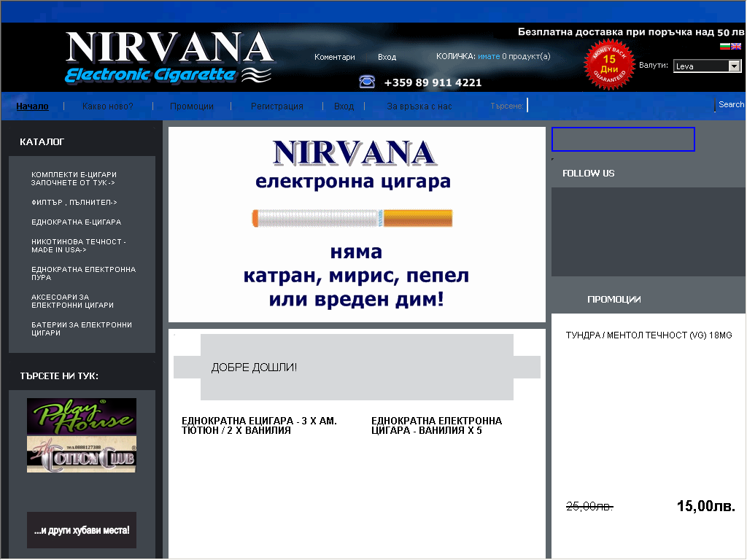The image size is (747, 560).
Task: Click the Bulgarian flag language icon
Action: click(724, 46)
